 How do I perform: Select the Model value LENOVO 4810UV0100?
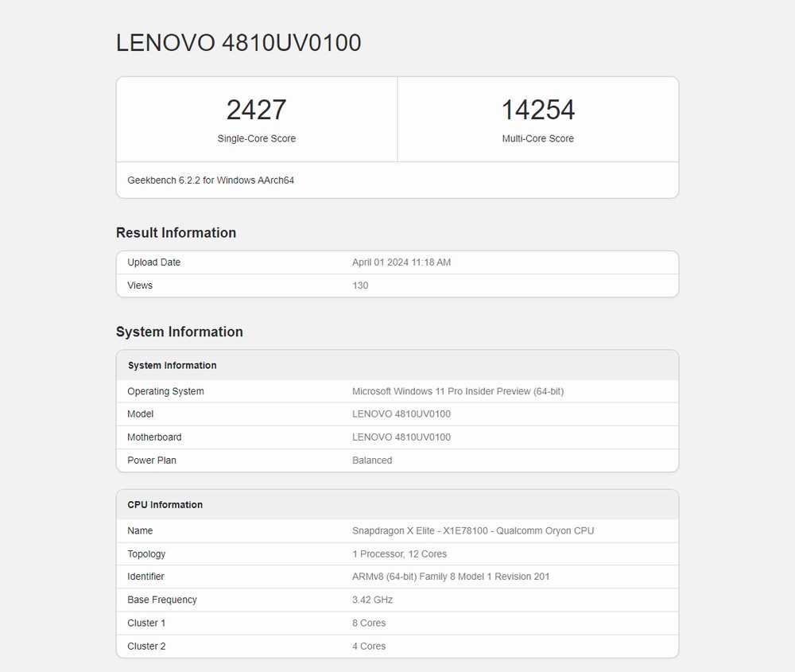[401, 414]
